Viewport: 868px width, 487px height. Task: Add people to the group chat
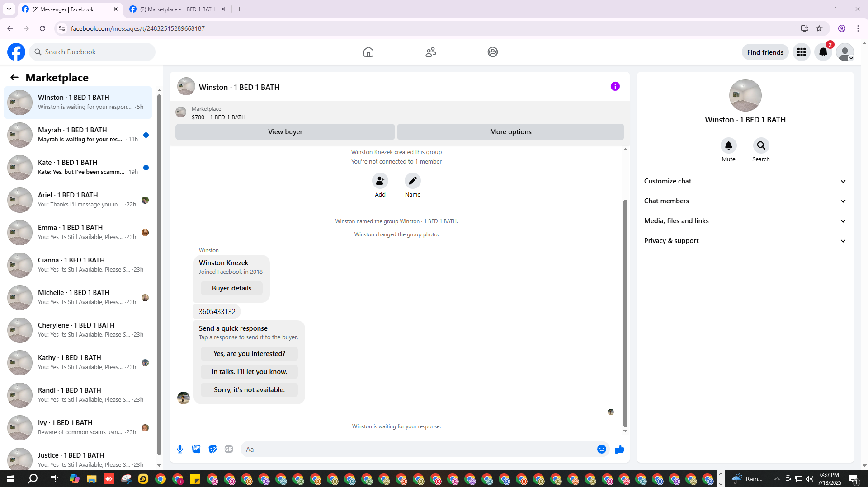coord(380,181)
